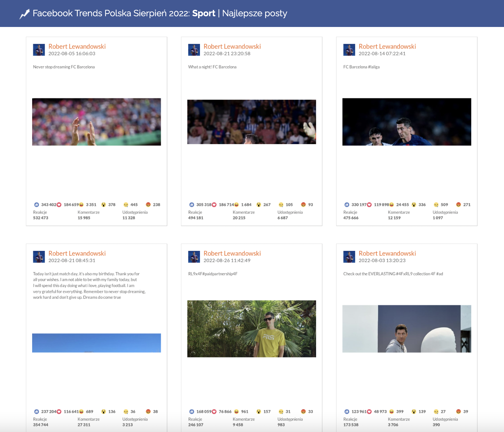The height and width of the screenshot is (432, 504).
Task: Open Robert Lewandowski link on 2022-08-03 post
Action: (387, 253)
